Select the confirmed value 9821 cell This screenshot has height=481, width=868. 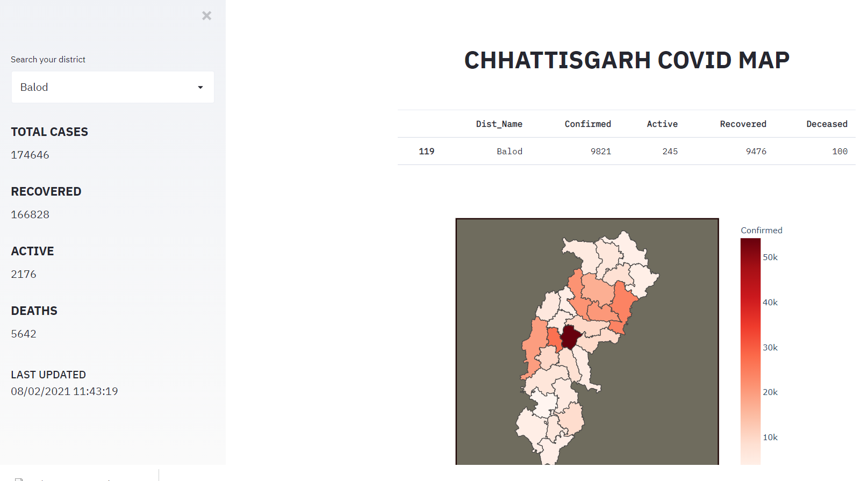point(600,152)
